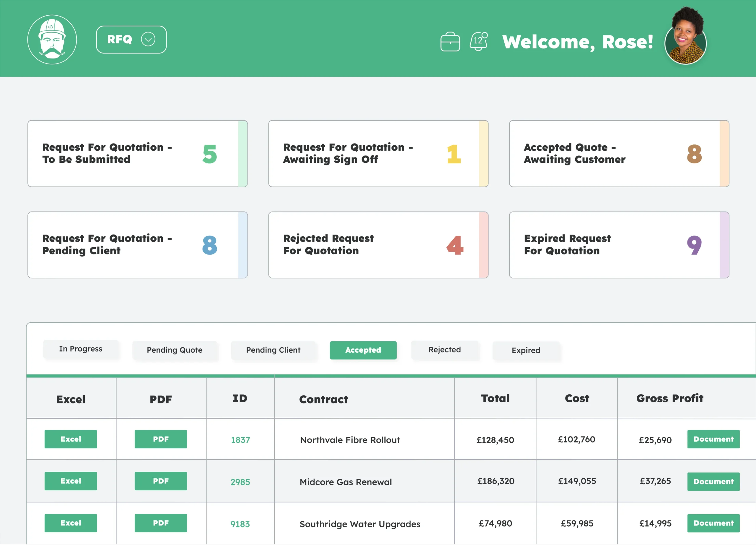Open quote ID 2985 link

(240, 482)
